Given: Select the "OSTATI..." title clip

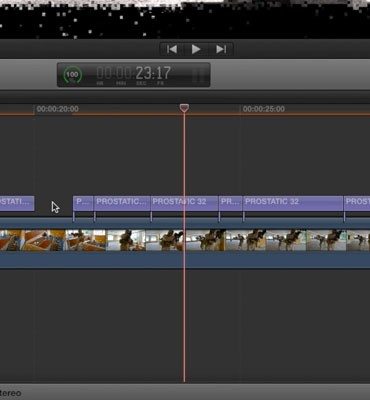Looking at the screenshot, I should 17,203.
